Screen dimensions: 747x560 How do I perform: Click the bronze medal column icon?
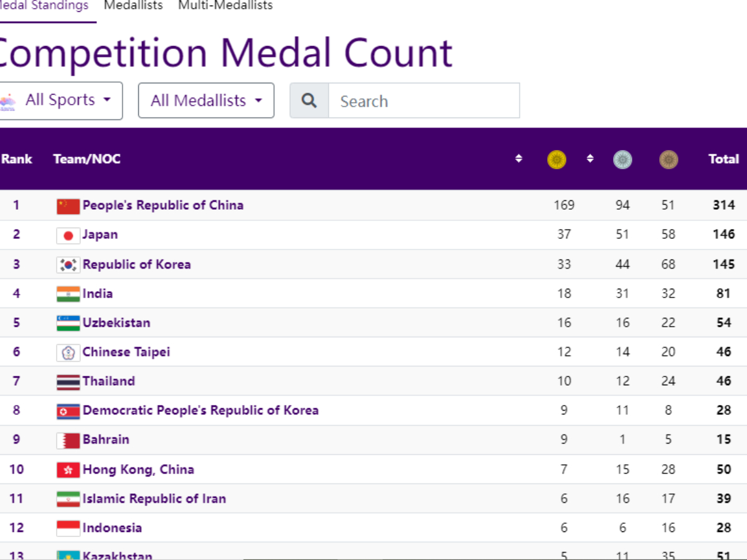669,159
